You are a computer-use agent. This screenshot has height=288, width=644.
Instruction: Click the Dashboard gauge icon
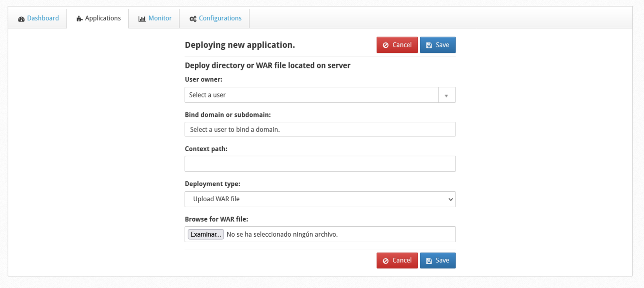21,19
